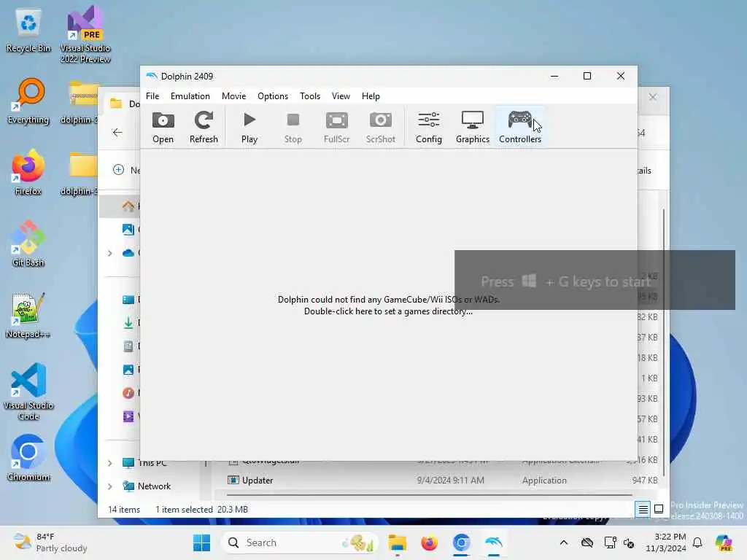Select the Notepad++ desktop icon

click(28, 316)
